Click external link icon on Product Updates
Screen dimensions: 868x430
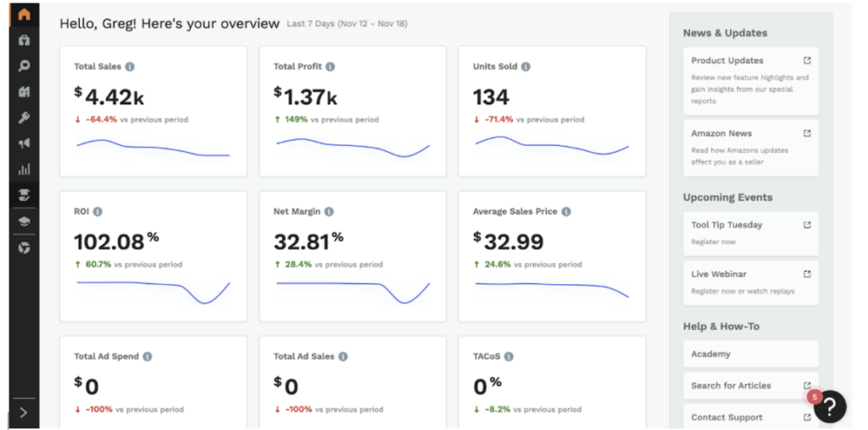point(807,60)
